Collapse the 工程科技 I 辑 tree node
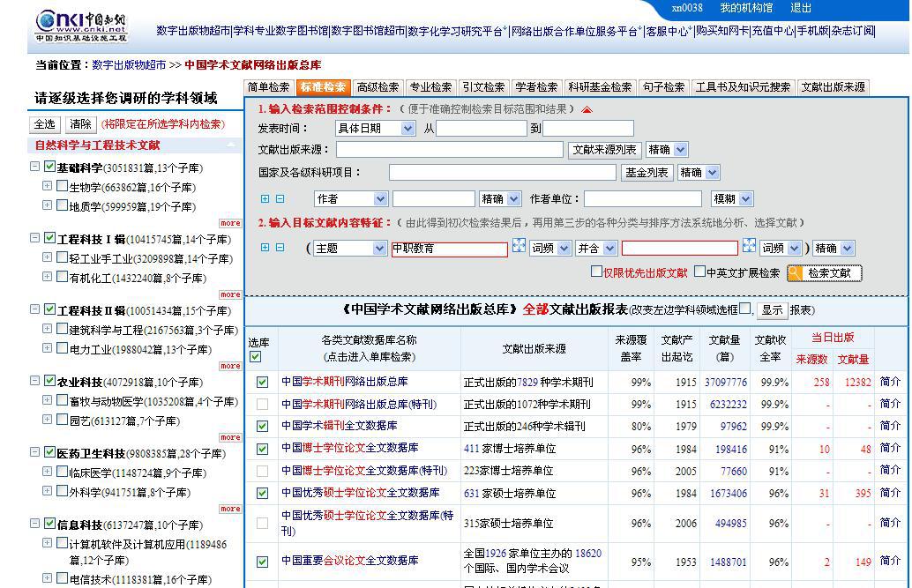 35,237
